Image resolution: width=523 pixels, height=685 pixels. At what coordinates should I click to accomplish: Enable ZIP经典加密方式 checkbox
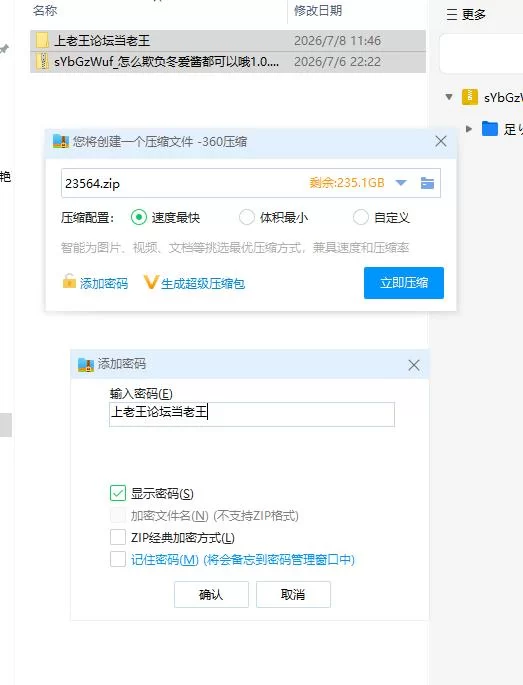tap(118, 537)
